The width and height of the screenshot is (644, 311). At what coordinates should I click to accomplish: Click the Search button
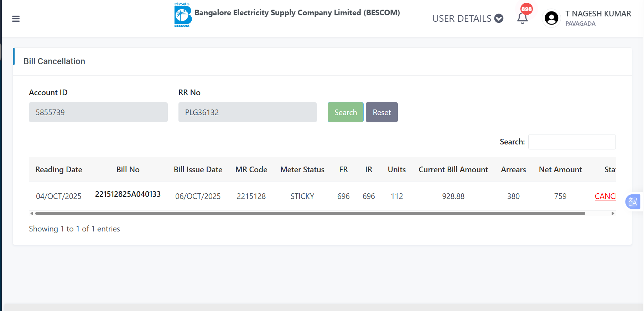coord(346,112)
